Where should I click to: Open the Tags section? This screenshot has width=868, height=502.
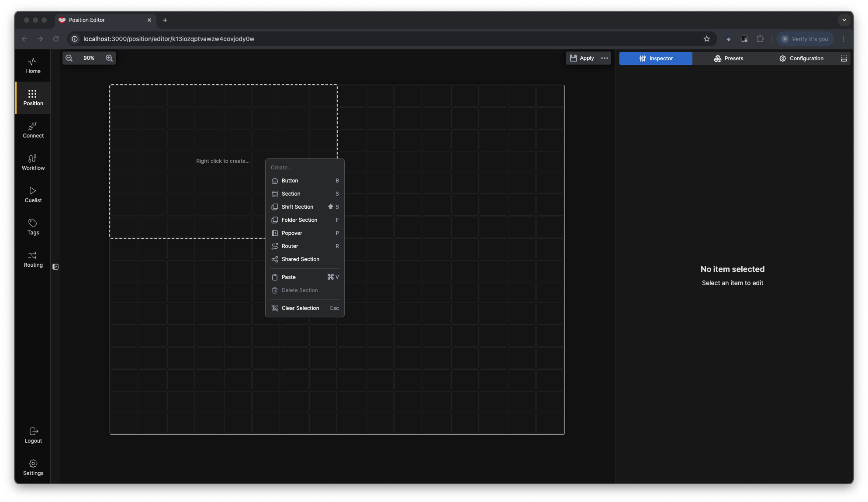[33, 227]
